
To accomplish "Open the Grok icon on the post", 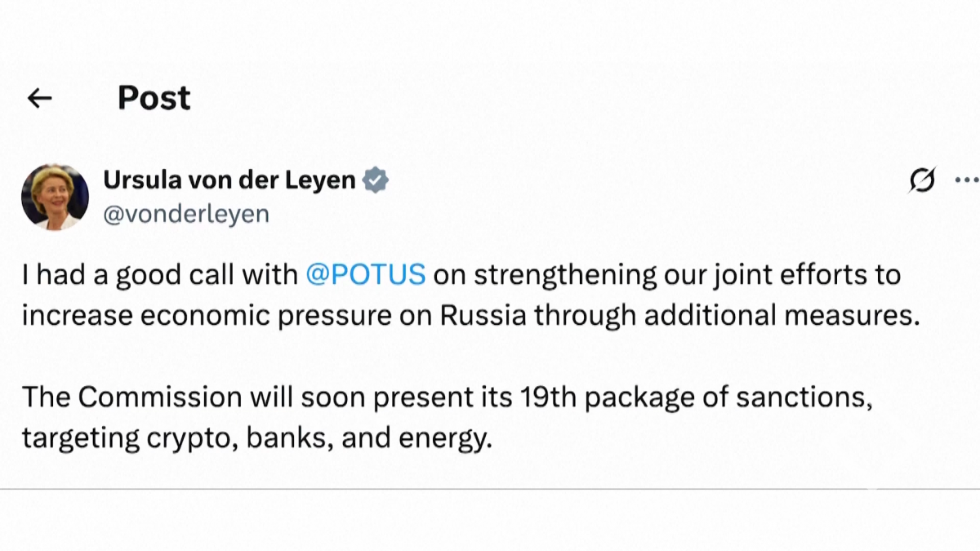I will point(922,180).
